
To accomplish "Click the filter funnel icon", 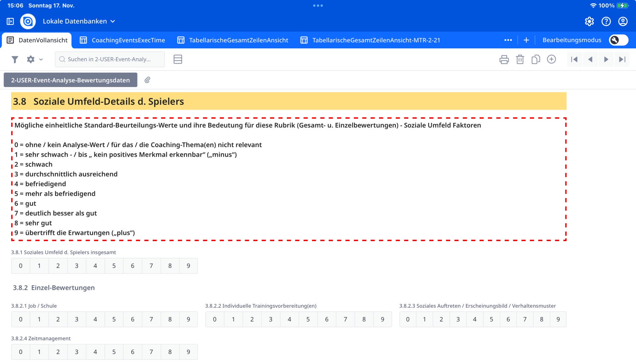I will 15,59.
